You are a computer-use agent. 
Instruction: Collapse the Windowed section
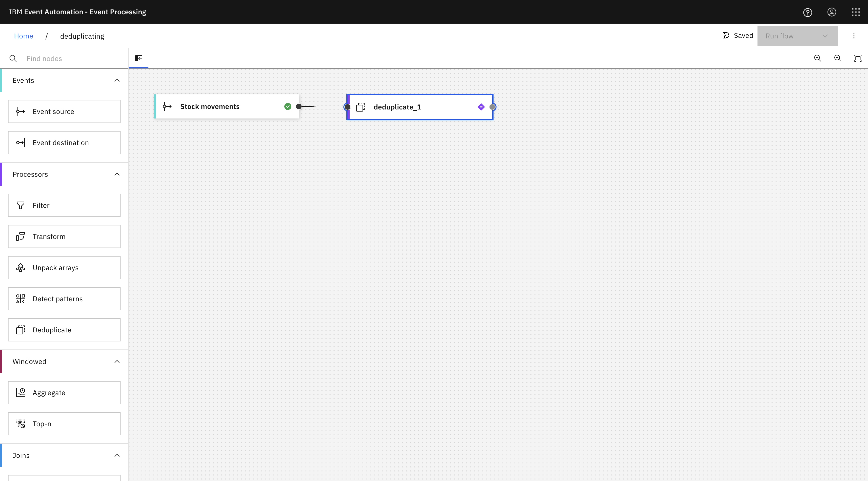point(117,361)
